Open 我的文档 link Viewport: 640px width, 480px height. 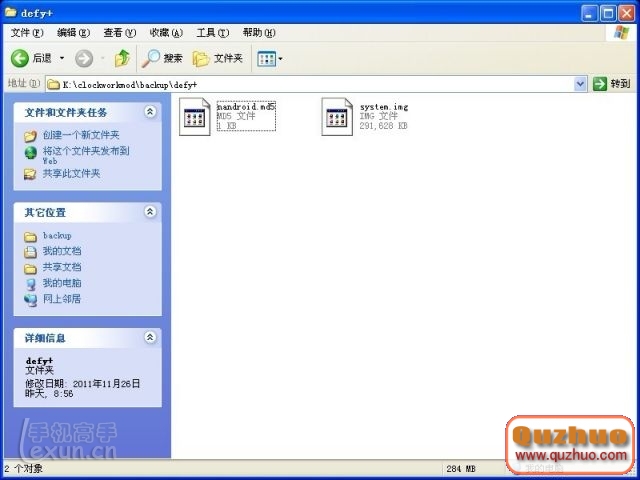click(x=62, y=251)
